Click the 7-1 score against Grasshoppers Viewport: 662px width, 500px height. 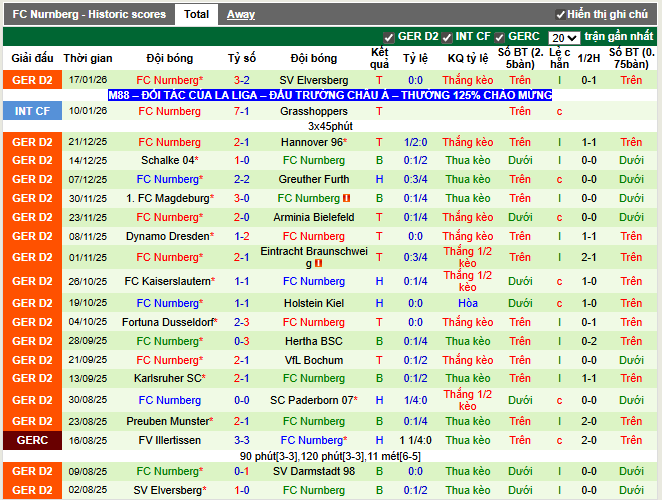click(241, 111)
